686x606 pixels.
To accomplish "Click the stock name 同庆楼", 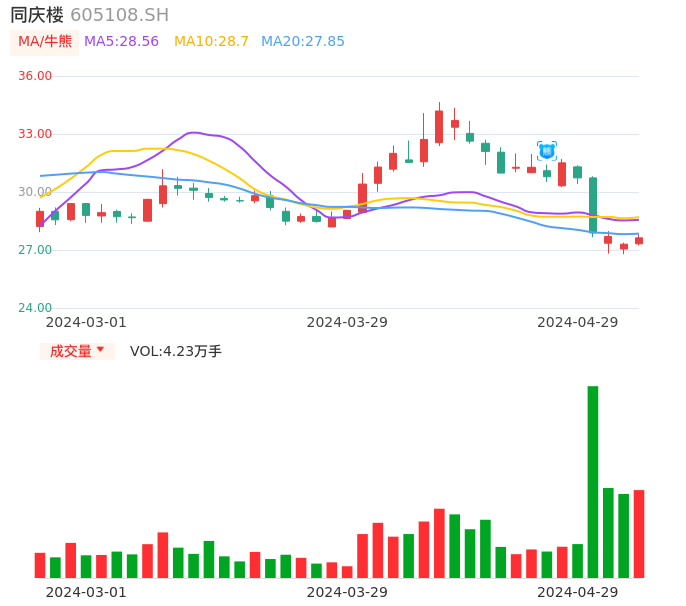I will (x=37, y=15).
